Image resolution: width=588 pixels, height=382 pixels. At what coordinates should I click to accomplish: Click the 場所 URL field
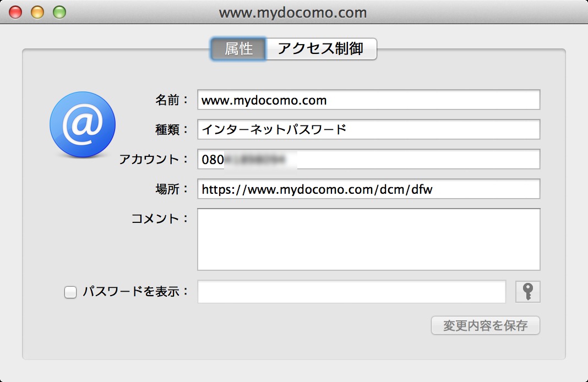tap(369, 189)
